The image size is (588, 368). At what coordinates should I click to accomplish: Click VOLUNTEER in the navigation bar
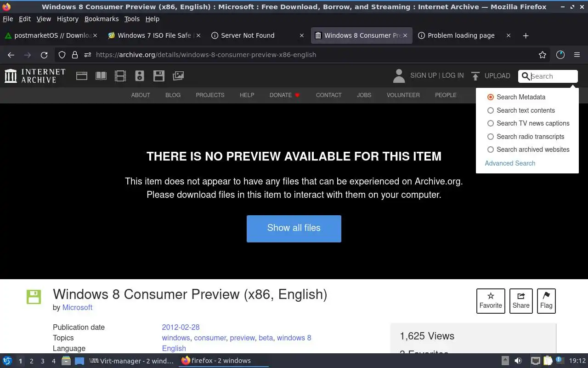pyautogui.click(x=403, y=95)
